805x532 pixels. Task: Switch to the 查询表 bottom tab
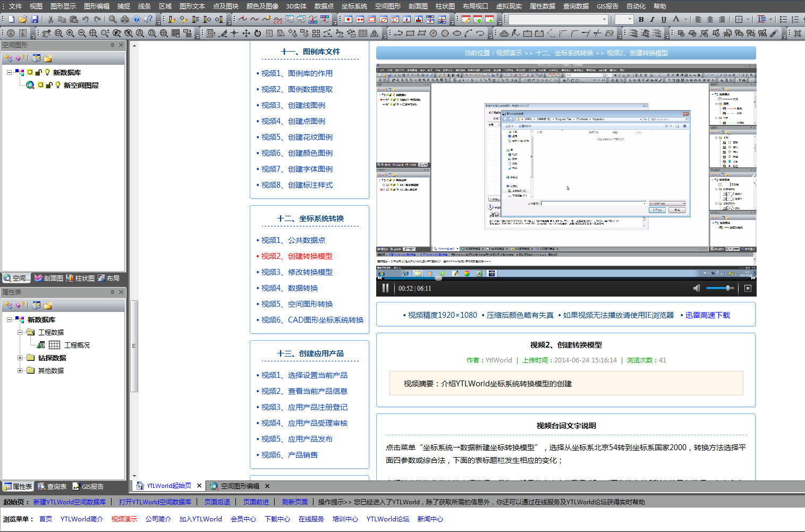[x=52, y=486]
